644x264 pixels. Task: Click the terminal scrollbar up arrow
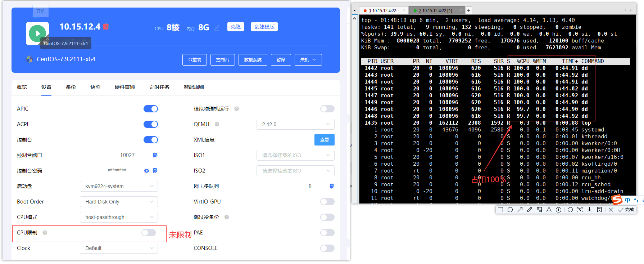click(355, 18)
